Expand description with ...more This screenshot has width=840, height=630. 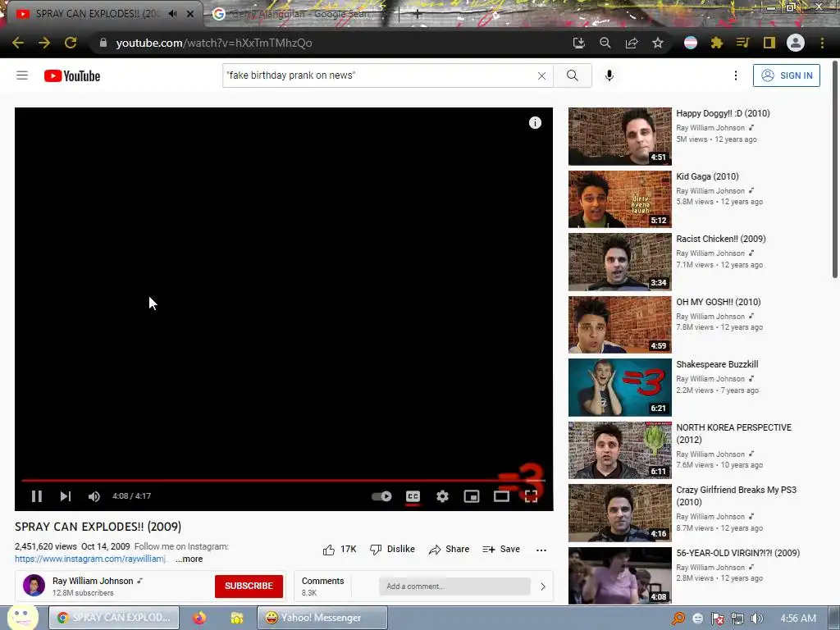coord(189,559)
